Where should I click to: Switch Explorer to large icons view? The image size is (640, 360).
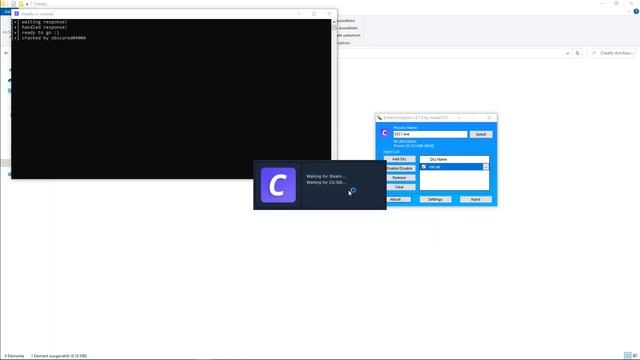635,356
